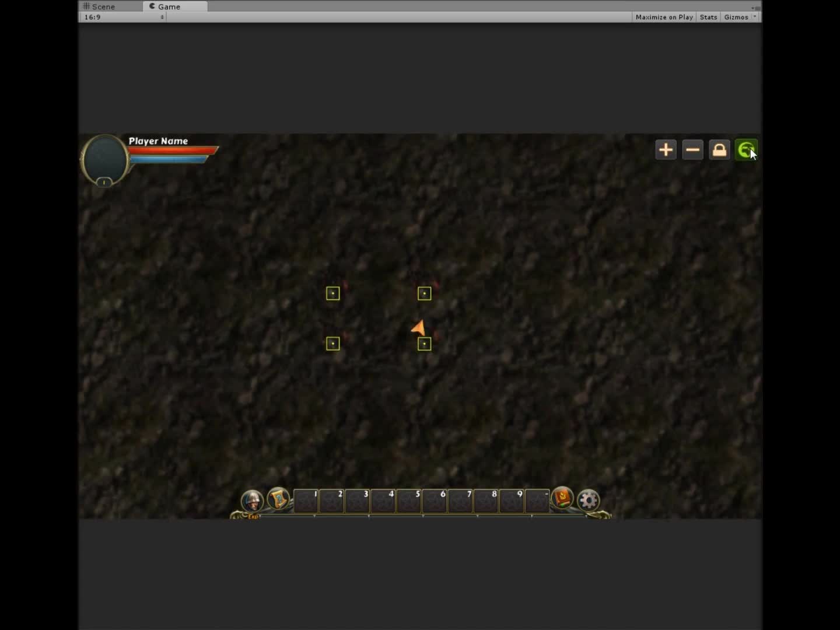Click the round player portrait frame

point(104,159)
